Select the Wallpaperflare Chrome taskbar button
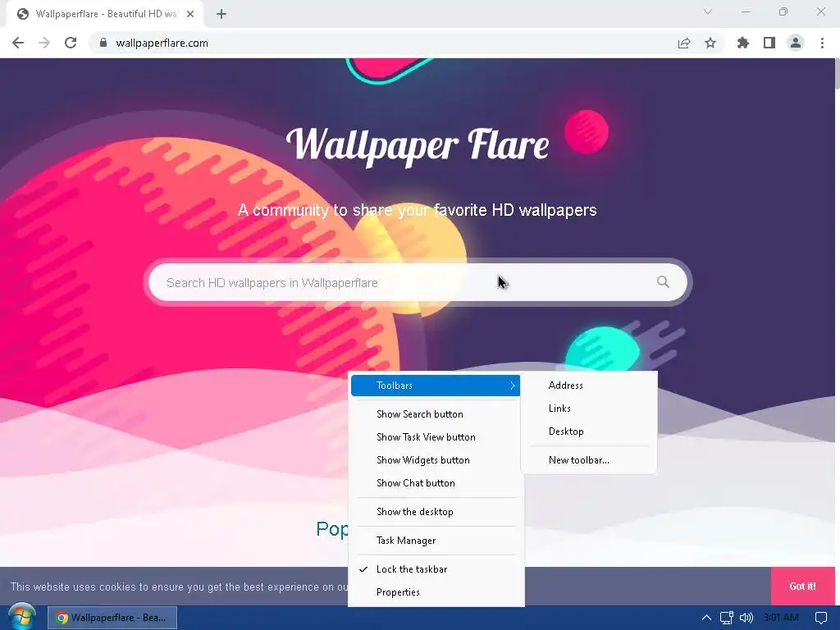 click(x=112, y=618)
